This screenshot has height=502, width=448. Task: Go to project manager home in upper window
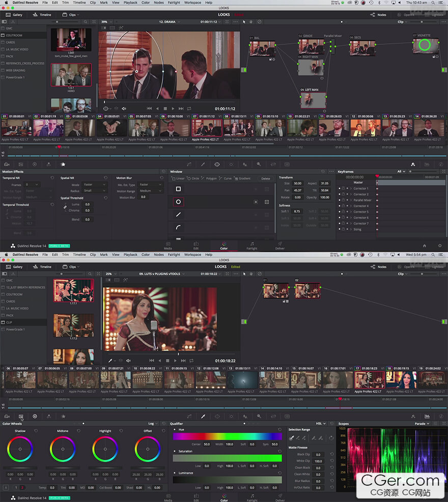coord(425,245)
